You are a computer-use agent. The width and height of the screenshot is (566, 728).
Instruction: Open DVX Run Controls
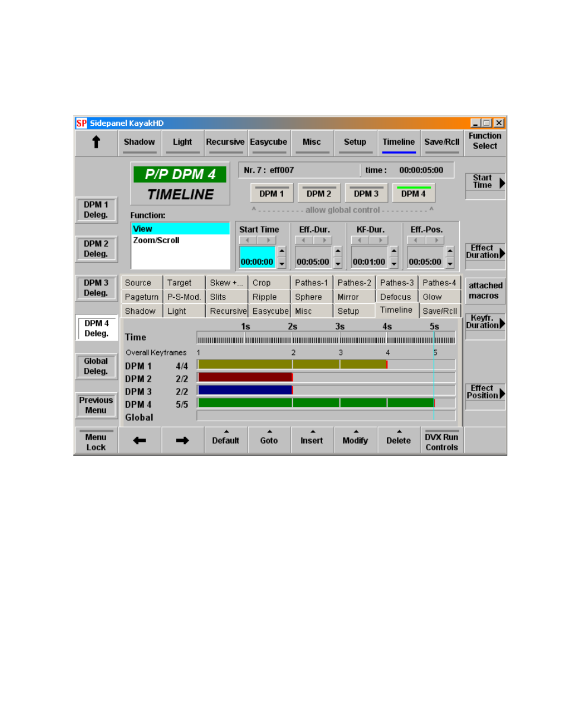[442, 440]
